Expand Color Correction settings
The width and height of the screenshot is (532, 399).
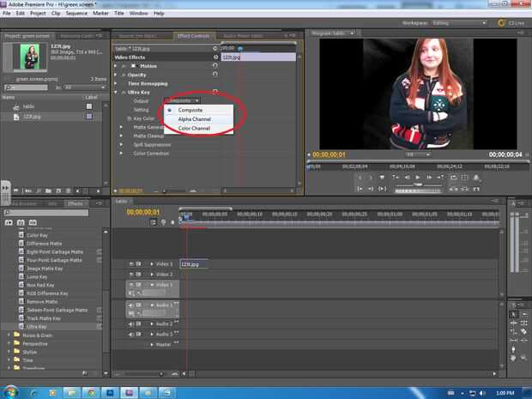click(121, 154)
